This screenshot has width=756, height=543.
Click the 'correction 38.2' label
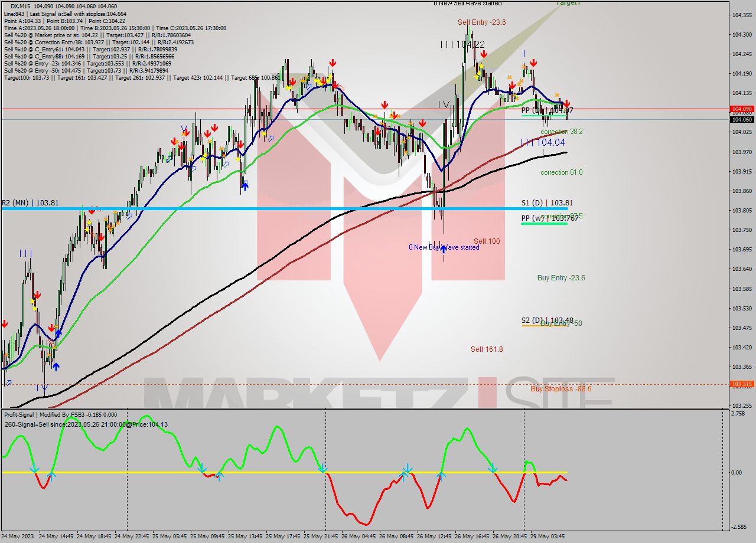click(562, 132)
